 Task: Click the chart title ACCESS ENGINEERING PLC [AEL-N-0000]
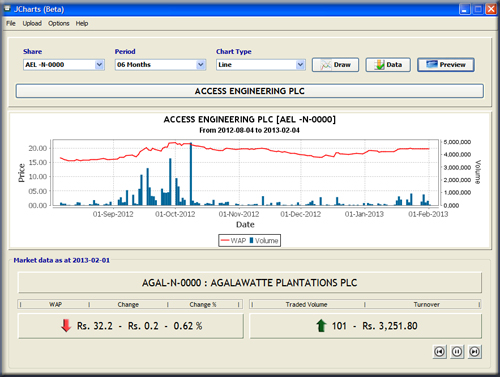click(x=250, y=119)
